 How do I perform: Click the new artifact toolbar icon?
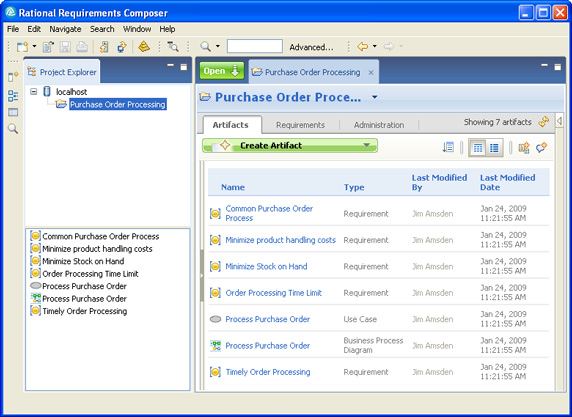tap(23, 47)
